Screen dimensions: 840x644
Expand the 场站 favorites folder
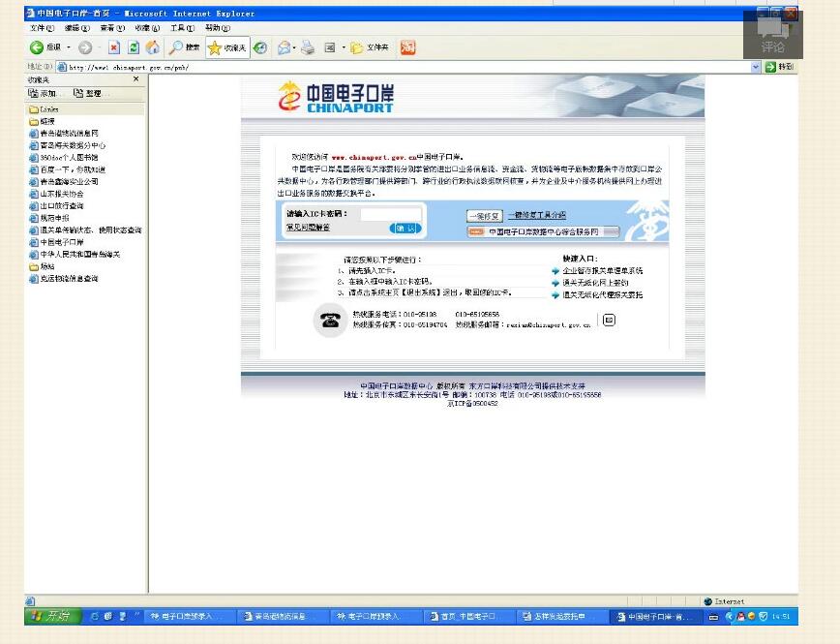[x=43, y=266]
